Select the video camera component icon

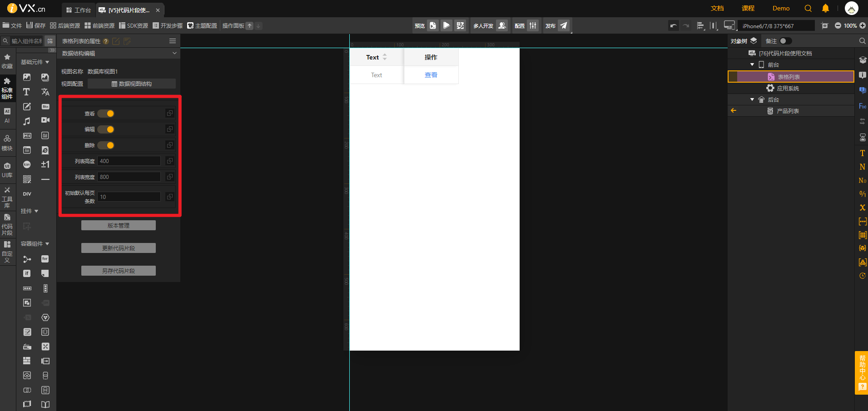(x=45, y=120)
